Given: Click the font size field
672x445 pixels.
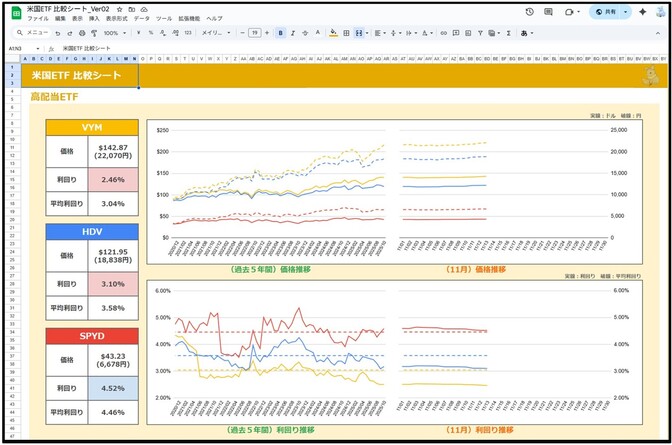Looking at the screenshot, I should 255,33.
